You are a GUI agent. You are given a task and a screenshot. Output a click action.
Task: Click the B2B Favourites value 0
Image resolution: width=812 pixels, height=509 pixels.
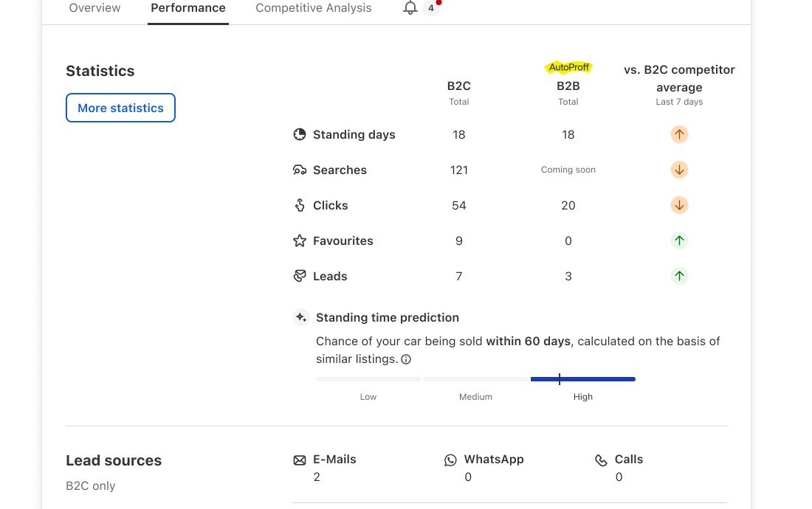[x=568, y=240]
